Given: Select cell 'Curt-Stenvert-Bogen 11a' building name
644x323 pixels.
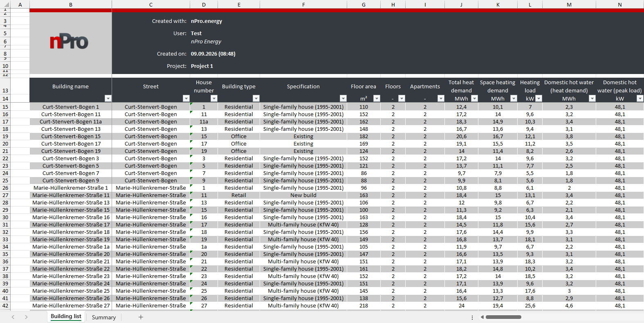Looking at the screenshot, I should [x=71, y=121].
